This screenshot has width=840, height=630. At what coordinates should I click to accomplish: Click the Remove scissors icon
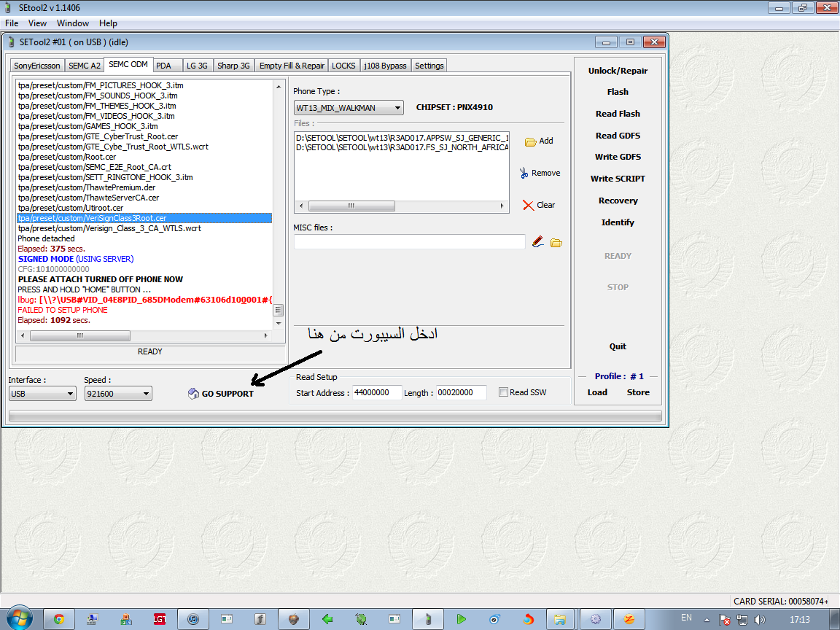click(524, 173)
